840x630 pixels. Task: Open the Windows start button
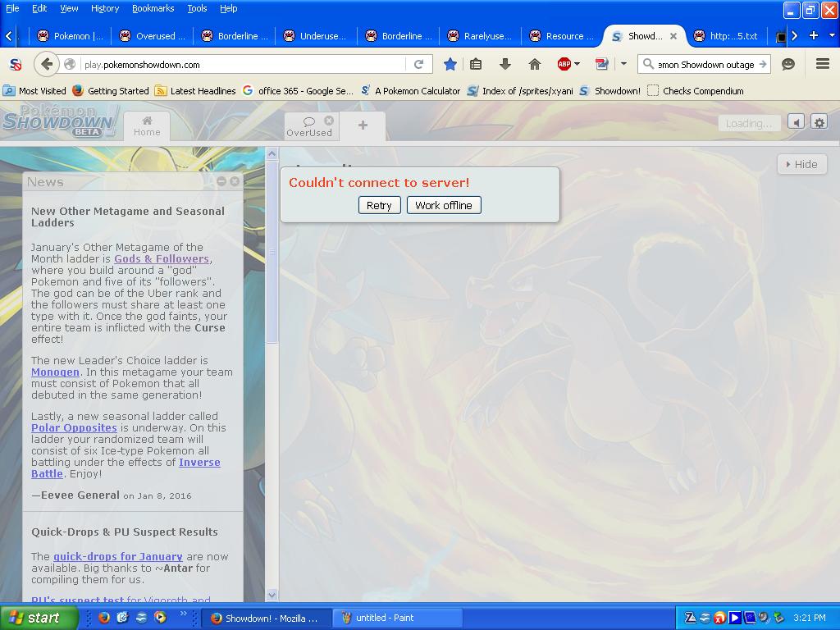tap(39, 618)
